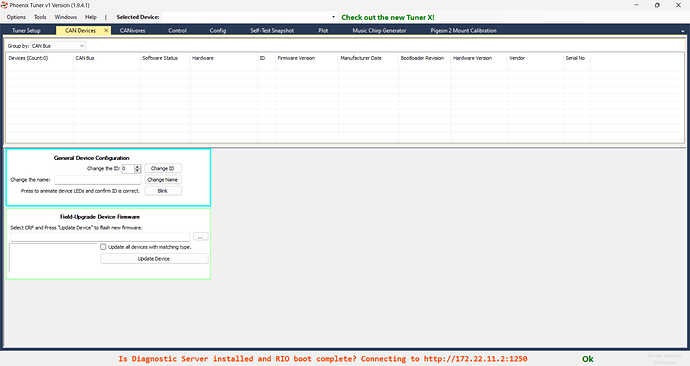690x366 pixels.
Task: Click the Bootloader Revision column header
Action: pos(425,58)
